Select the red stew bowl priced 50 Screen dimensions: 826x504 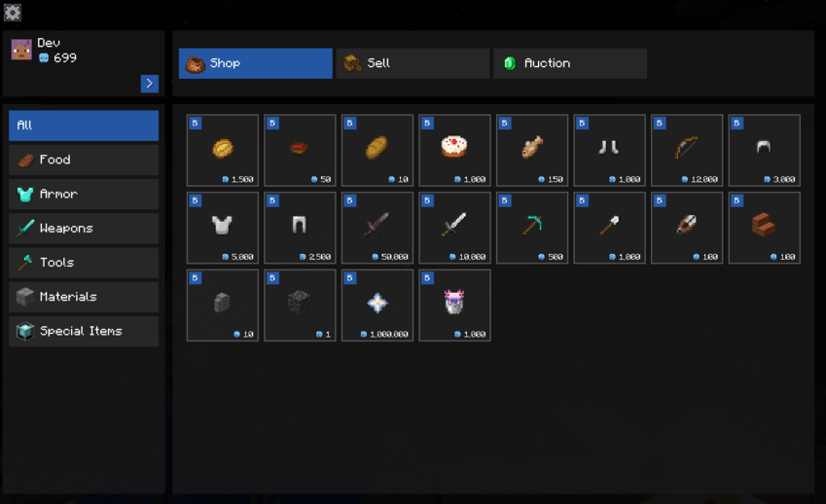[300, 150]
